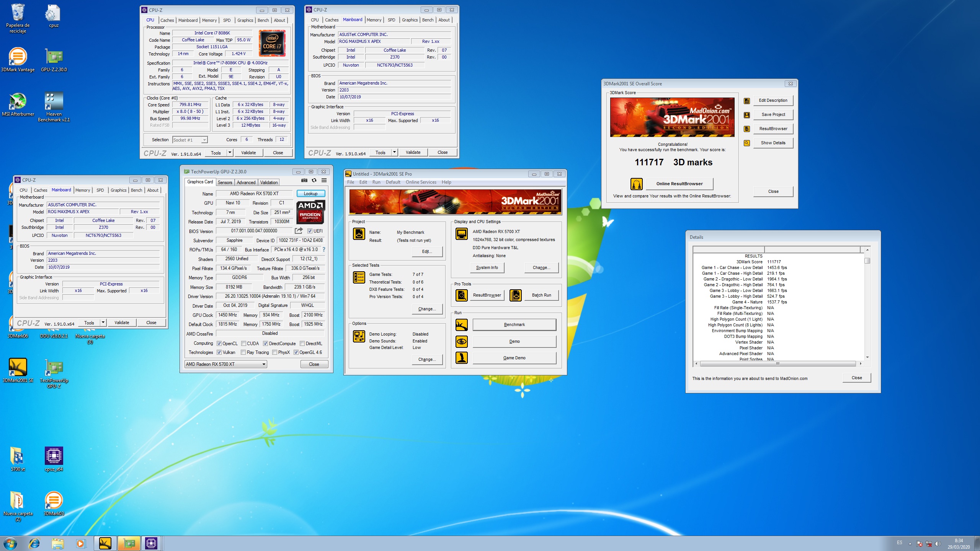Image resolution: width=980 pixels, height=551 pixels.
Task: Click GPU-Z screenshot camera icon
Action: pyautogui.click(x=304, y=180)
